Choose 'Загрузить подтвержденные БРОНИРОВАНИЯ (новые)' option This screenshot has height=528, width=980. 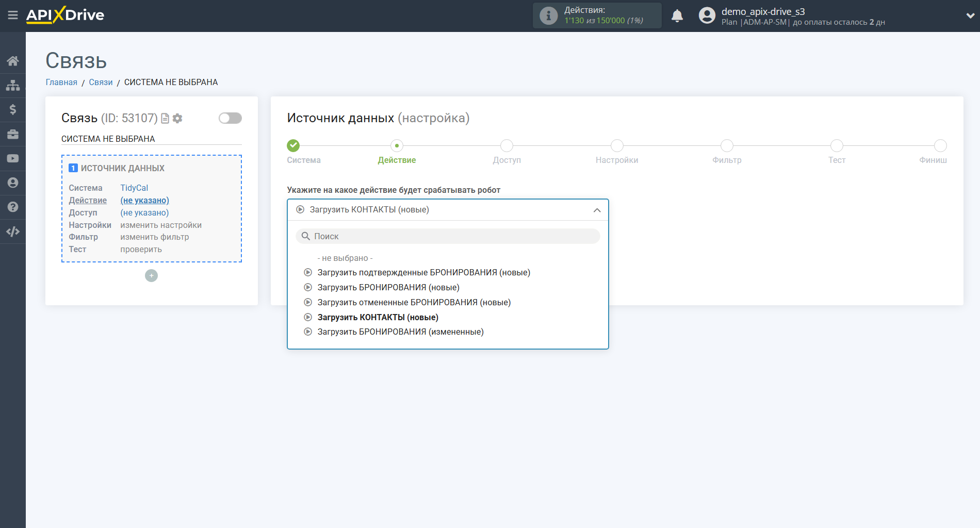click(x=423, y=273)
